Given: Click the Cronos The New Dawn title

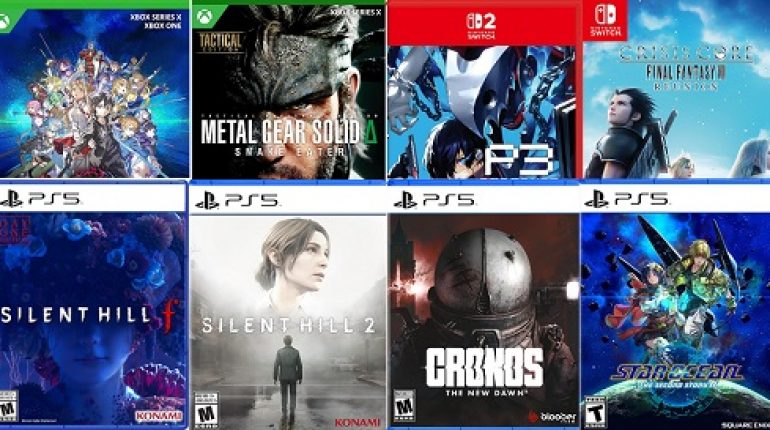Looking at the screenshot, I should [485, 372].
